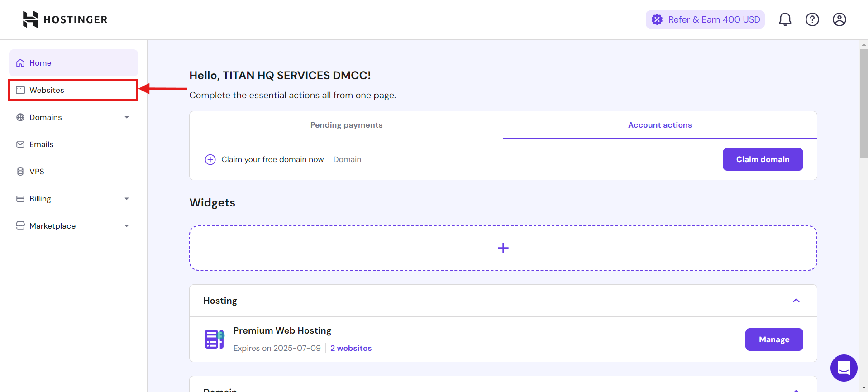Expand the Domains sidebar menu arrow
Screen dimensions: 868x392
127,117
